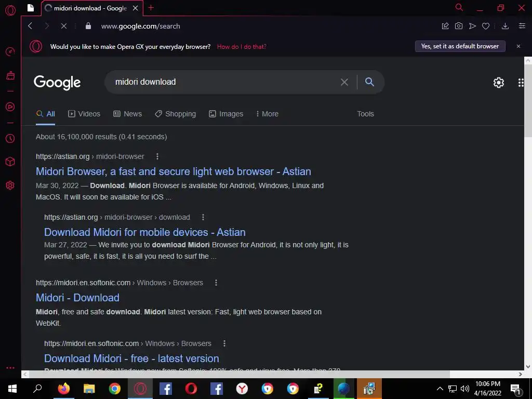The height and width of the screenshot is (399, 532).
Task: Switch to the News tab
Action: coord(128,114)
